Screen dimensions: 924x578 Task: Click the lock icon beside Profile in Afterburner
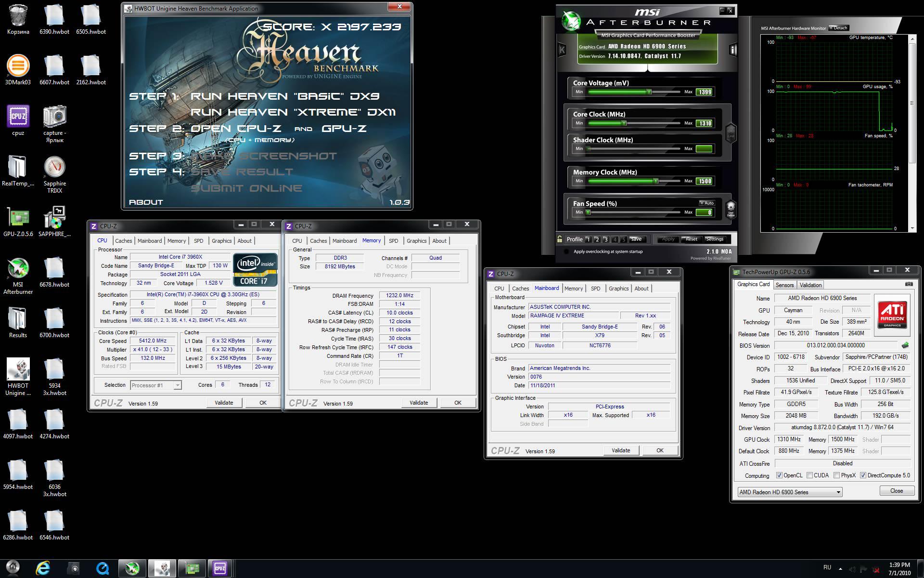pyautogui.click(x=559, y=239)
